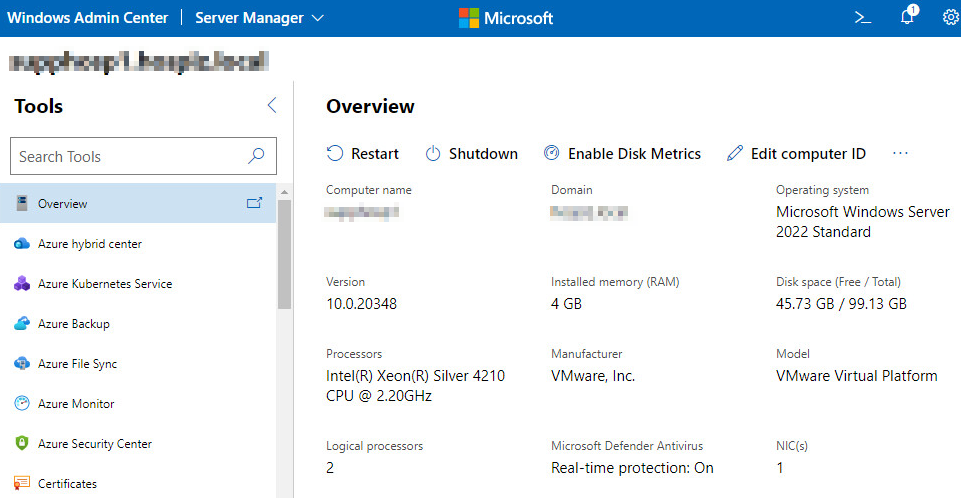
Task: Click the 4 GB memory value
Action: [566, 304]
